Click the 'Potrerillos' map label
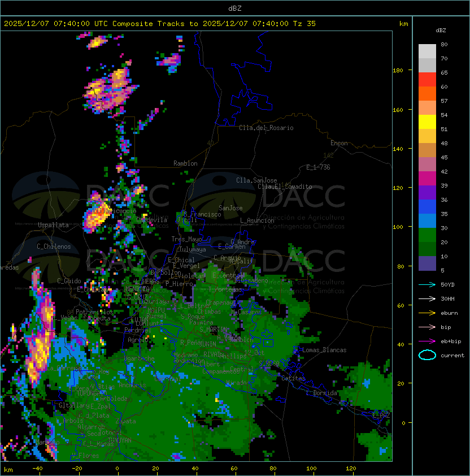470x476 pixels. (x=94, y=312)
